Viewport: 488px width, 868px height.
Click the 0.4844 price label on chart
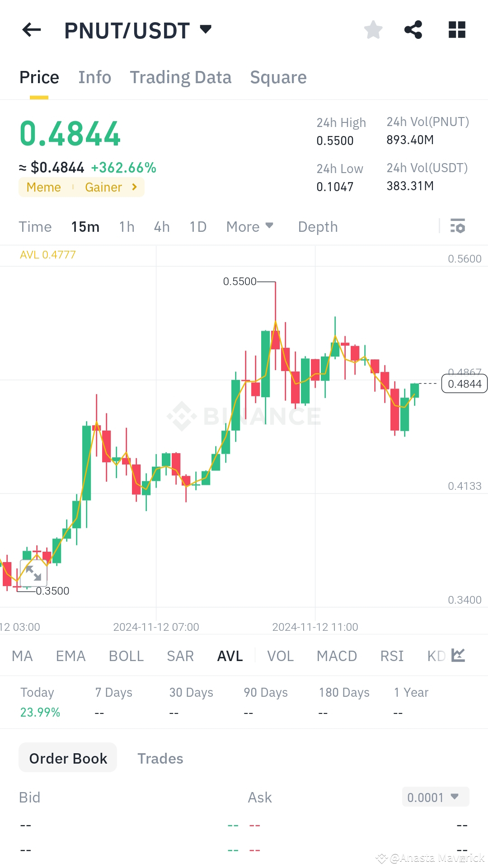(465, 384)
